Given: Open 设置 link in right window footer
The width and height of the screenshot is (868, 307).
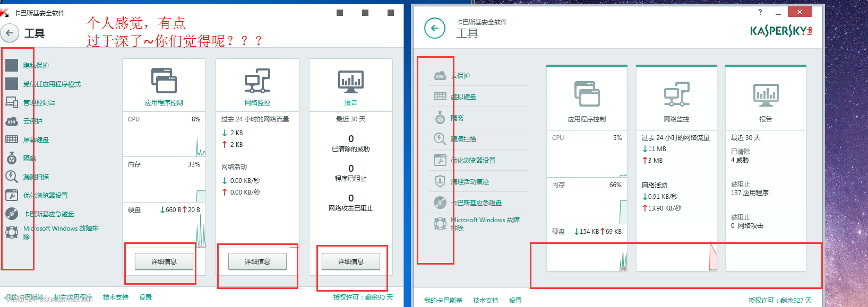Looking at the screenshot, I should point(515,301).
